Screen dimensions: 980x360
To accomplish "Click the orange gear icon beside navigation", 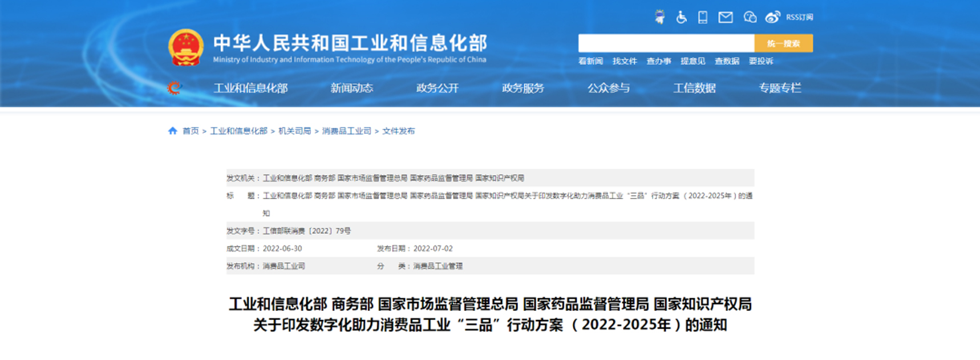I will pos(174,88).
